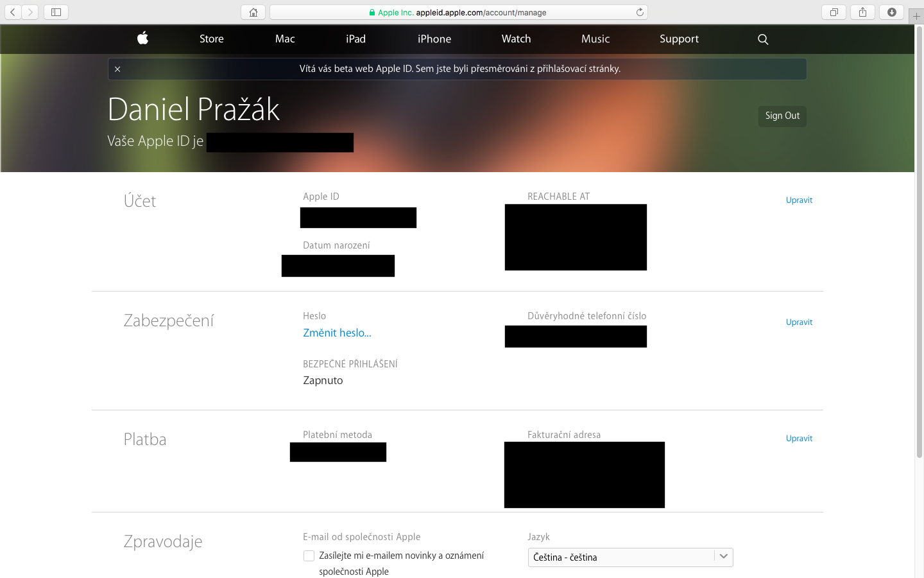Open the Watch menu item

[x=516, y=39]
